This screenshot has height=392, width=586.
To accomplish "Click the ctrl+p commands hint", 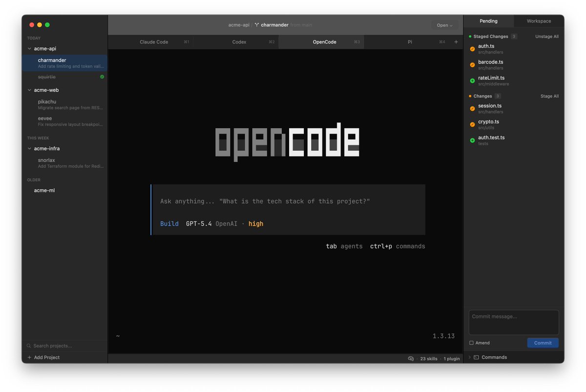I will click(x=398, y=247).
